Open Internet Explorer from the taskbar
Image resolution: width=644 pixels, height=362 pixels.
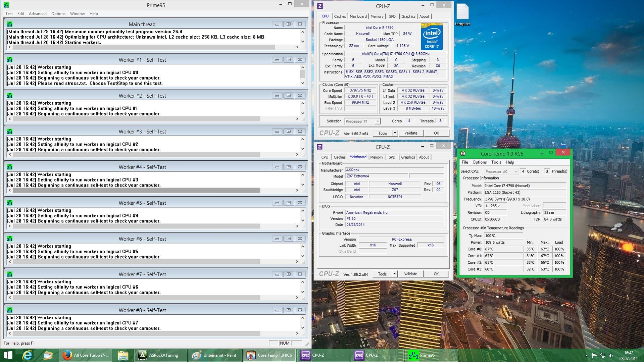pyautogui.click(x=28, y=355)
